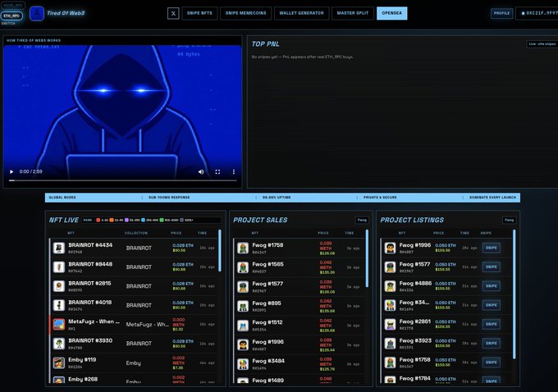Image resolution: width=558 pixels, height=392 pixels.
Task: Click the Private & Secure banner item
Action: point(380,198)
